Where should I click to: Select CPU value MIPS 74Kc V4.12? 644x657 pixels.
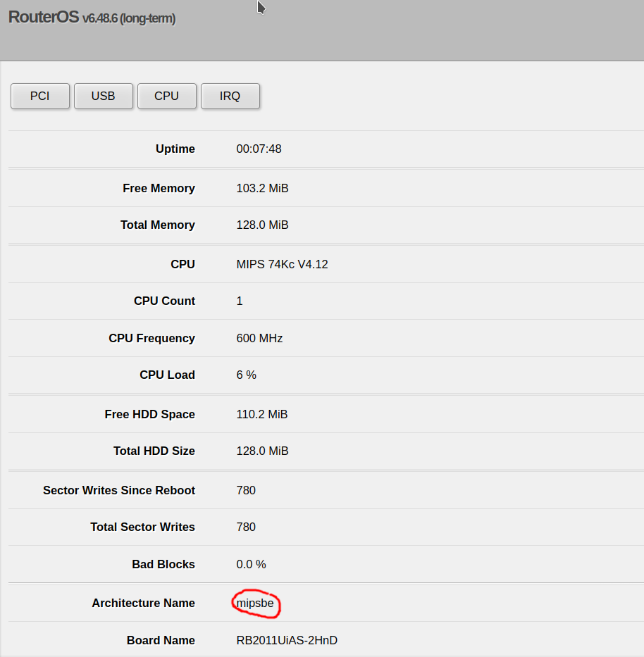click(x=282, y=264)
